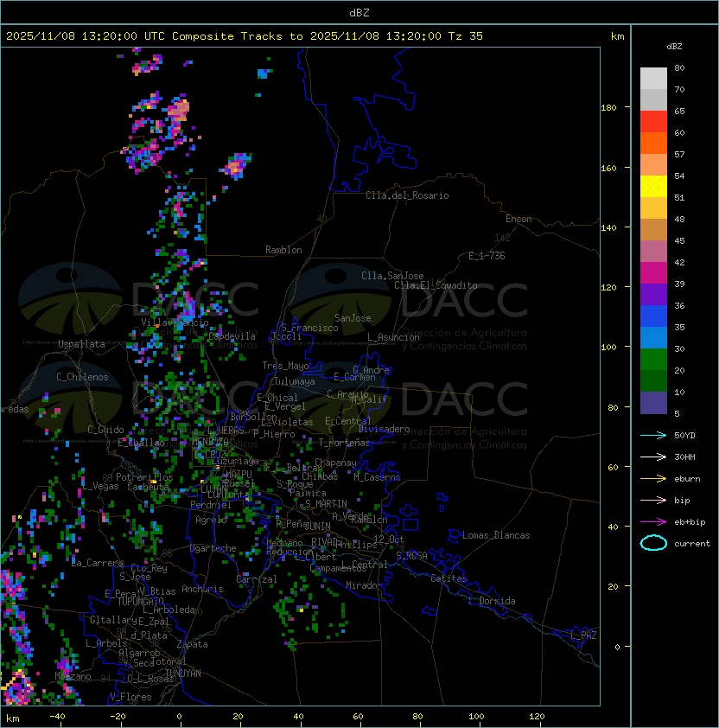The width and height of the screenshot is (719, 728).
Task: Pick the 60 dBZ orange swatch
Action: click(x=653, y=143)
